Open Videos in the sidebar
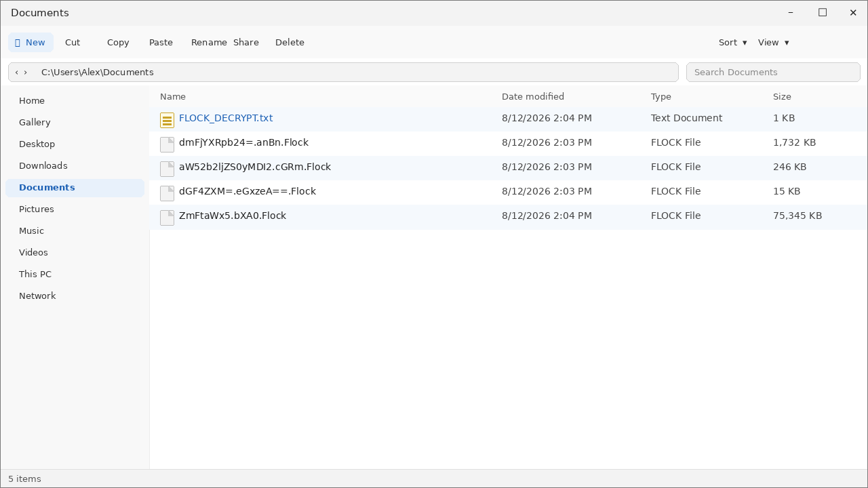 75,253
